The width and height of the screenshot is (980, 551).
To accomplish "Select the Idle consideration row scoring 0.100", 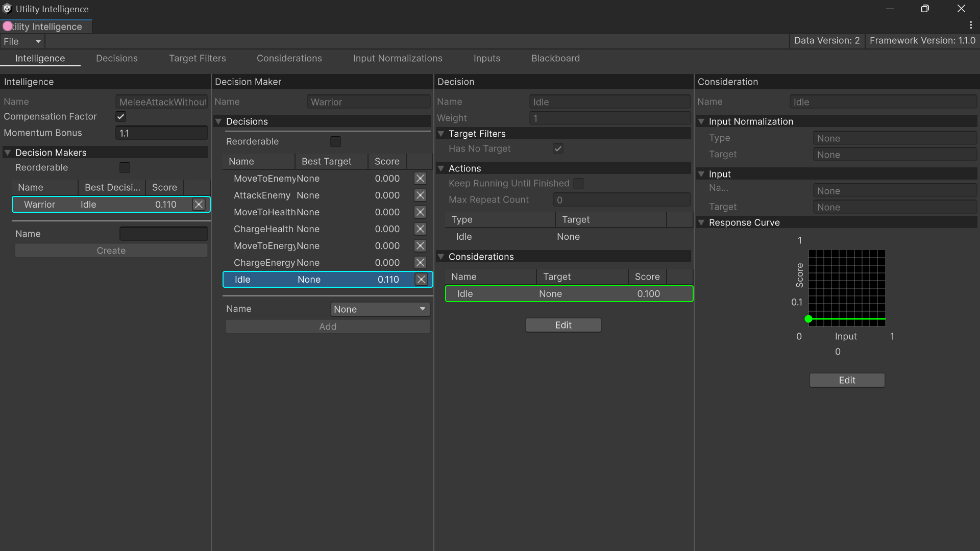I will (x=569, y=294).
